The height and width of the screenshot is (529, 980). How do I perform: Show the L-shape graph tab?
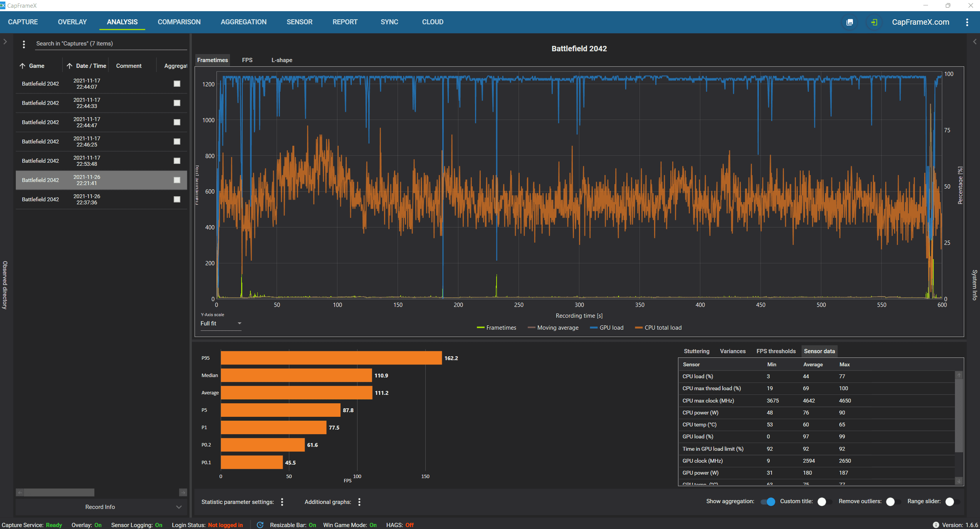[282, 60]
